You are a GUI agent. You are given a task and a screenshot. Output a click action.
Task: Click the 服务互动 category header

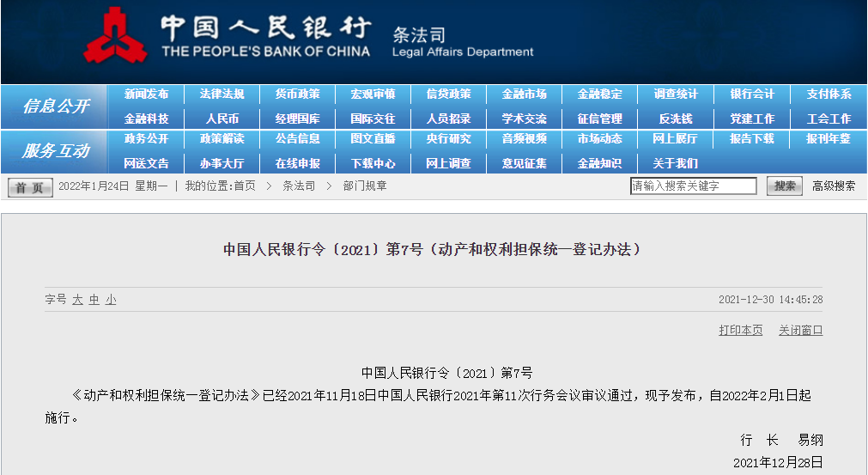[x=55, y=151]
